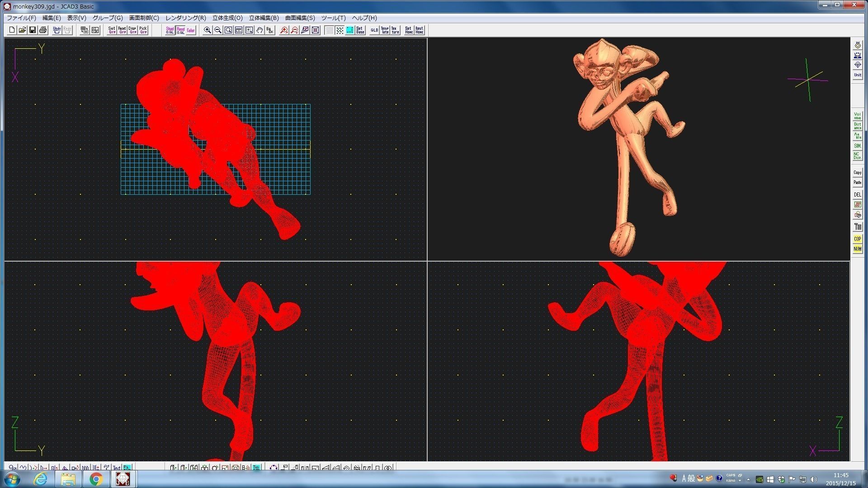Print using the printer icon
Viewport: 868px width, 488px height.
pyautogui.click(x=43, y=30)
